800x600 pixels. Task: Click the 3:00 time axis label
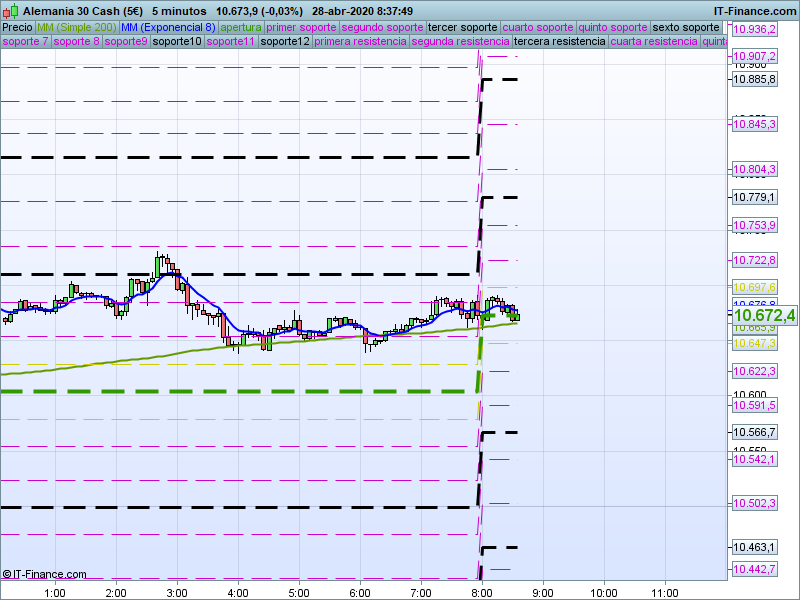point(177,592)
